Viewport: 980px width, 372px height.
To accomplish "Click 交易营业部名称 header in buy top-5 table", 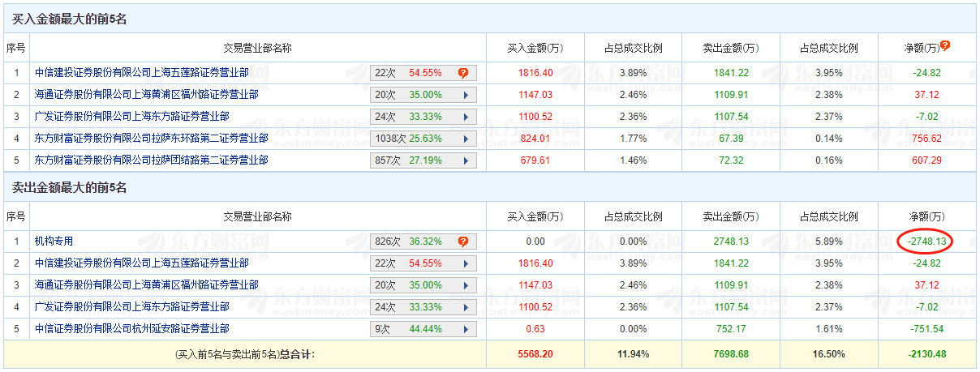I will (258, 48).
